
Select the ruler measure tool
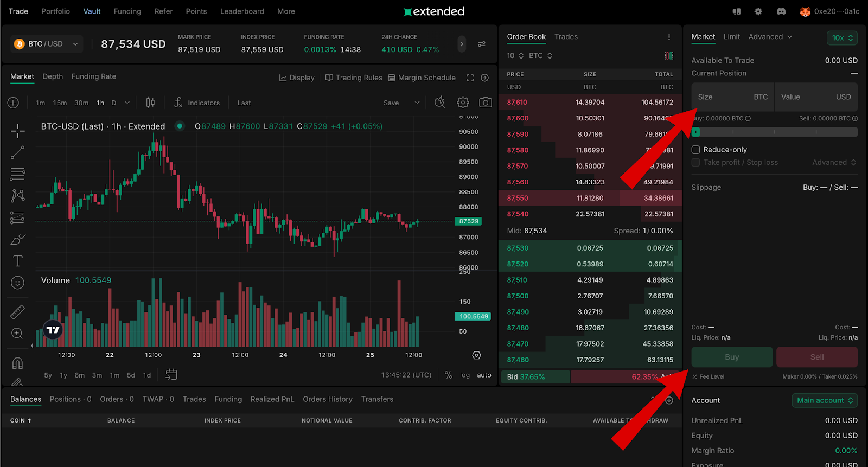coord(17,312)
